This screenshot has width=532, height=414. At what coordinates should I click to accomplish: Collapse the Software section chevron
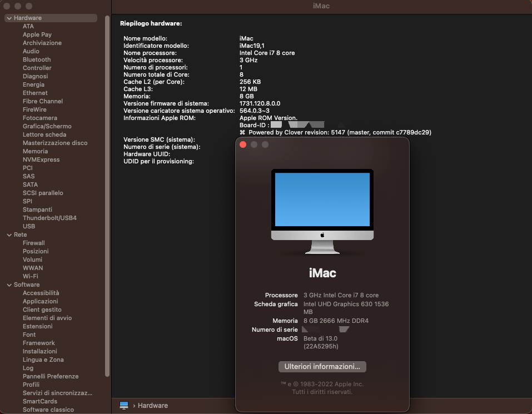click(x=9, y=285)
